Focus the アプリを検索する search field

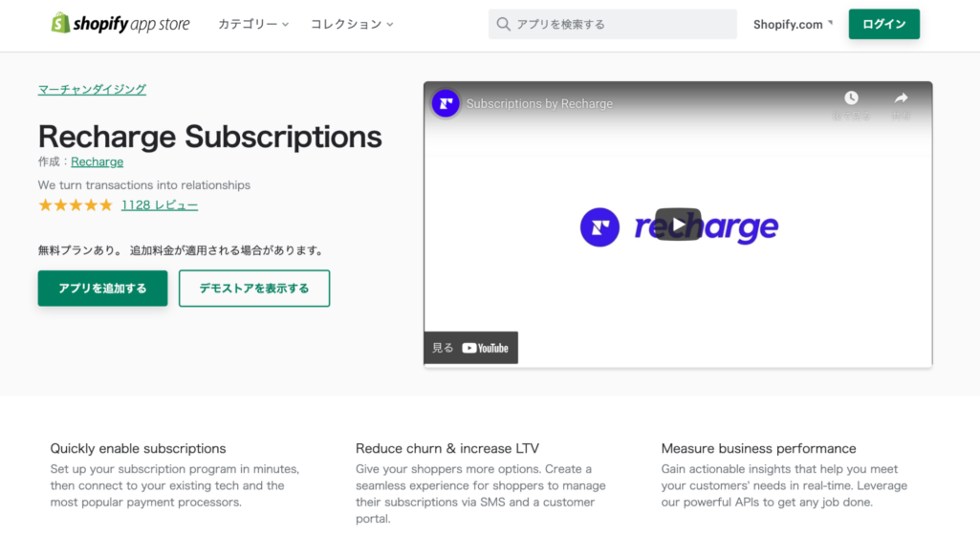(613, 25)
